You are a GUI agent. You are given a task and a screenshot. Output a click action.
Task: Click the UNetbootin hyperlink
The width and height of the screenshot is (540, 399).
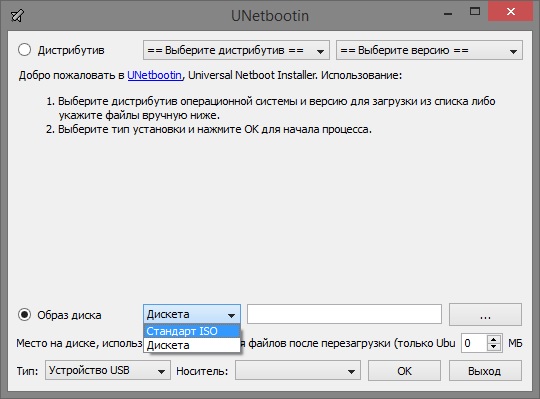click(155, 75)
